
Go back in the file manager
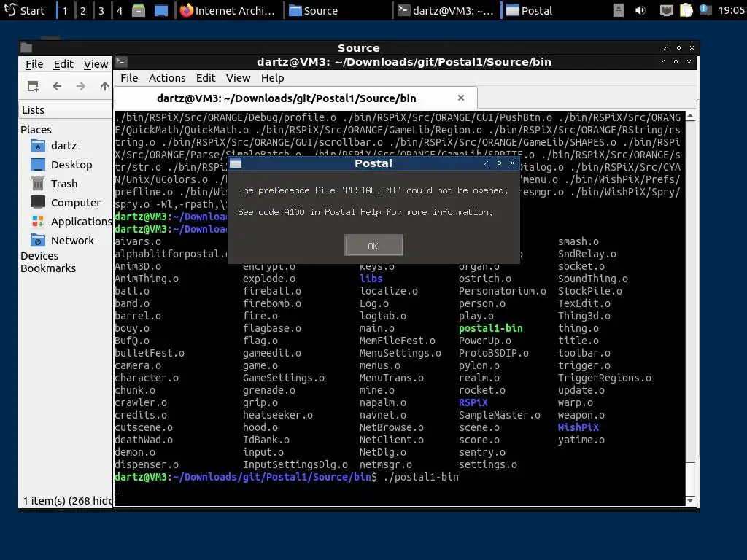[57, 86]
